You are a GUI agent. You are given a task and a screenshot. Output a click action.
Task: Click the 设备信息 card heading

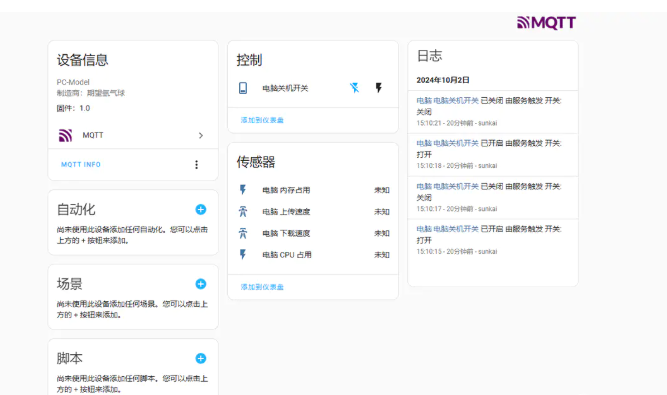click(x=83, y=60)
